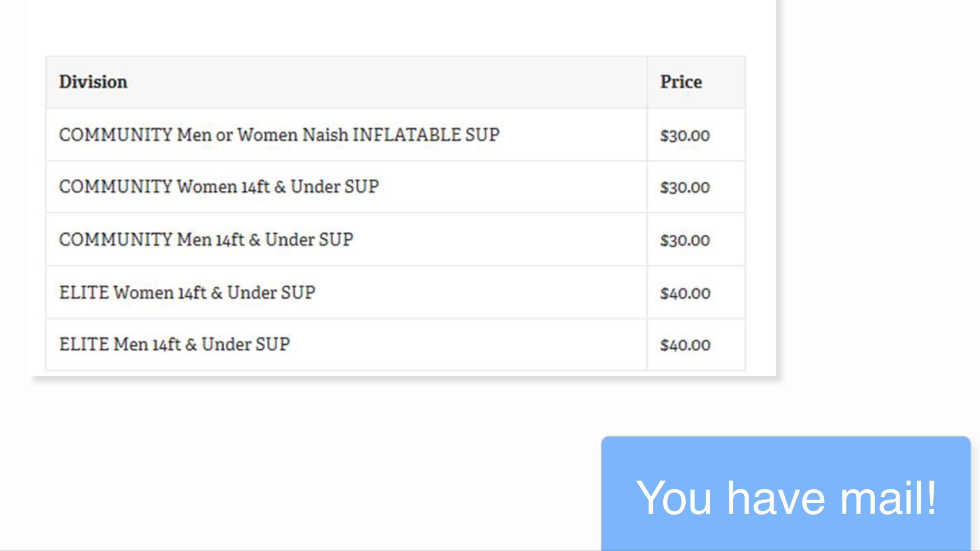Pick ELITE Women 14ft & Under SUP division
The width and height of the screenshot is (980, 551).
coord(187,293)
